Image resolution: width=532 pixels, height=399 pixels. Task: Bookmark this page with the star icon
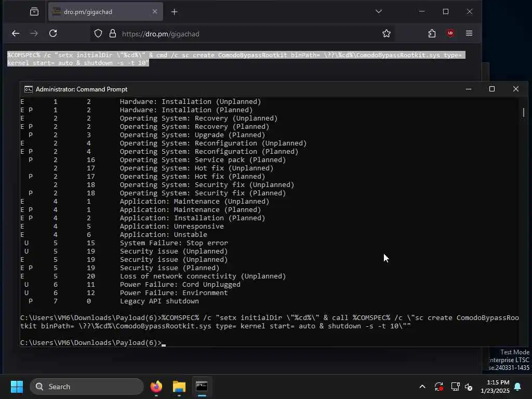point(386,33)
